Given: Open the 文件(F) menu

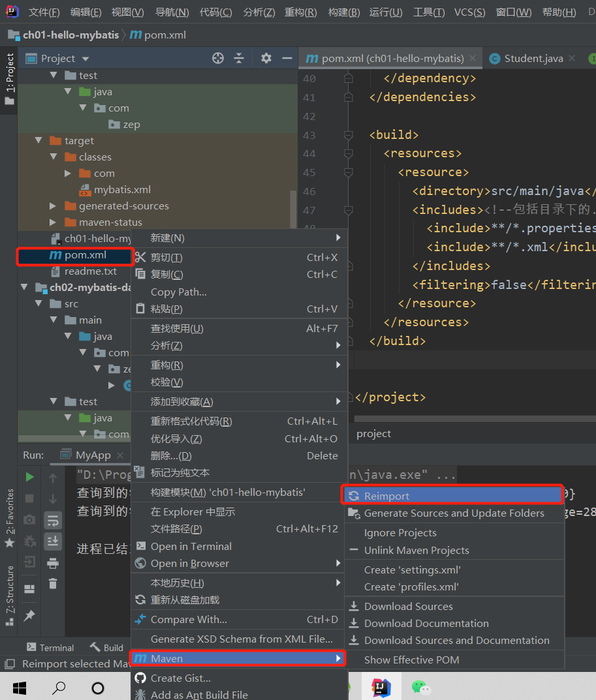Looking at the screenshot, I should [x=44, y=12].
